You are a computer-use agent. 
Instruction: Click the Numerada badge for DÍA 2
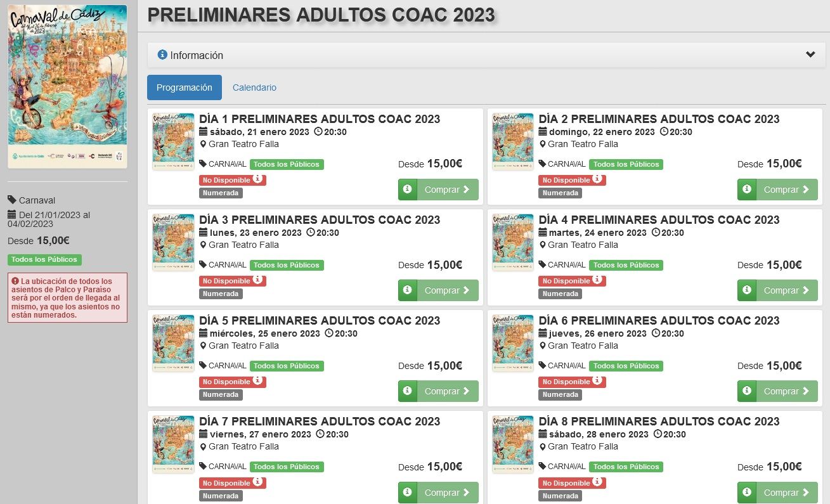(x=561, y=193)
